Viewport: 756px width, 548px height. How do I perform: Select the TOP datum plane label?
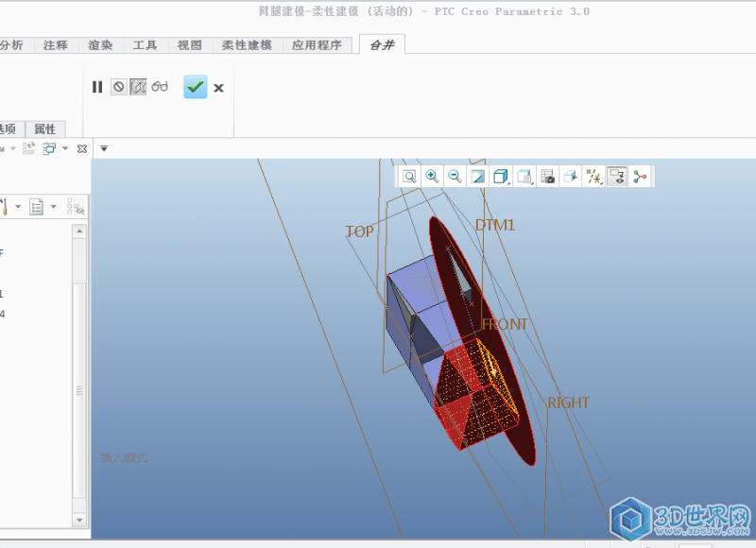pos(360,231)
